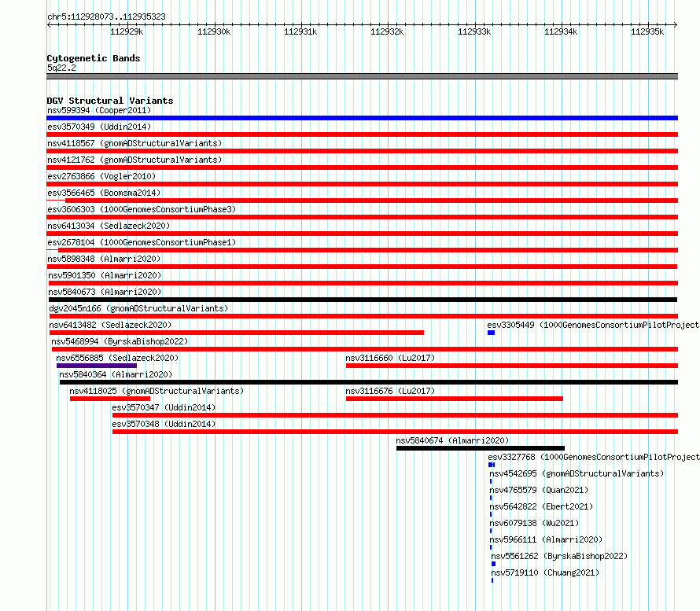Open esv3570348 (Uddin2014) variant label
The width and height of the screenshot is (700, 611).
(x=164, y=424)
